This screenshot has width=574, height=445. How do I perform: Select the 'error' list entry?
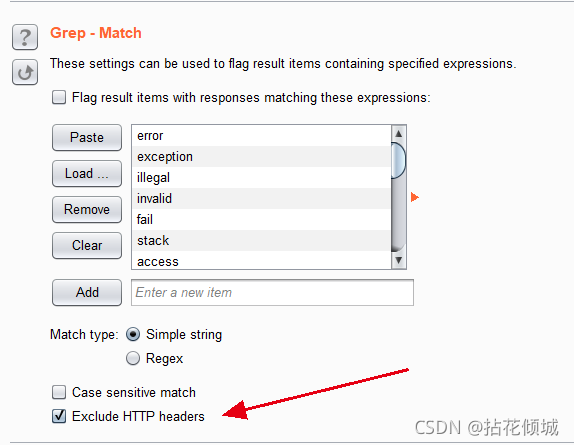(262, 136)
